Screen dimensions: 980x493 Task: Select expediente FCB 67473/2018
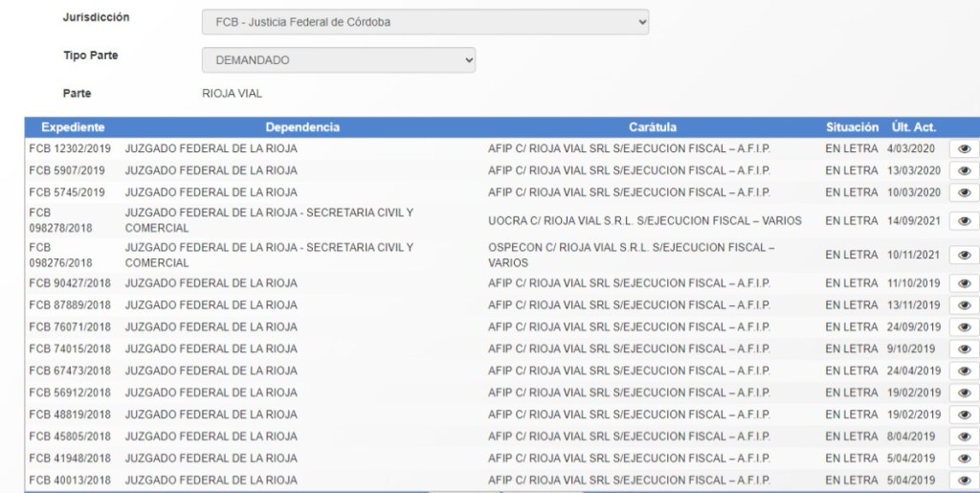click(x=70, y=370)
